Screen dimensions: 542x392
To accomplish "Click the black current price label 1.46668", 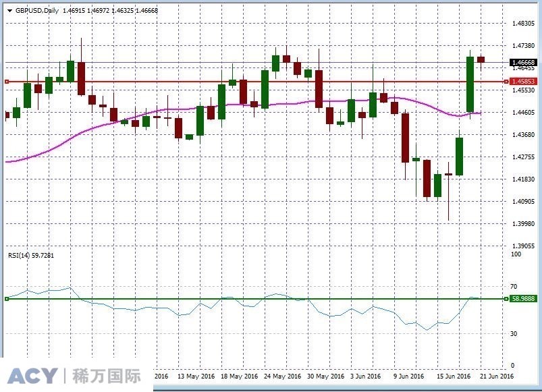I will point(523,63).
